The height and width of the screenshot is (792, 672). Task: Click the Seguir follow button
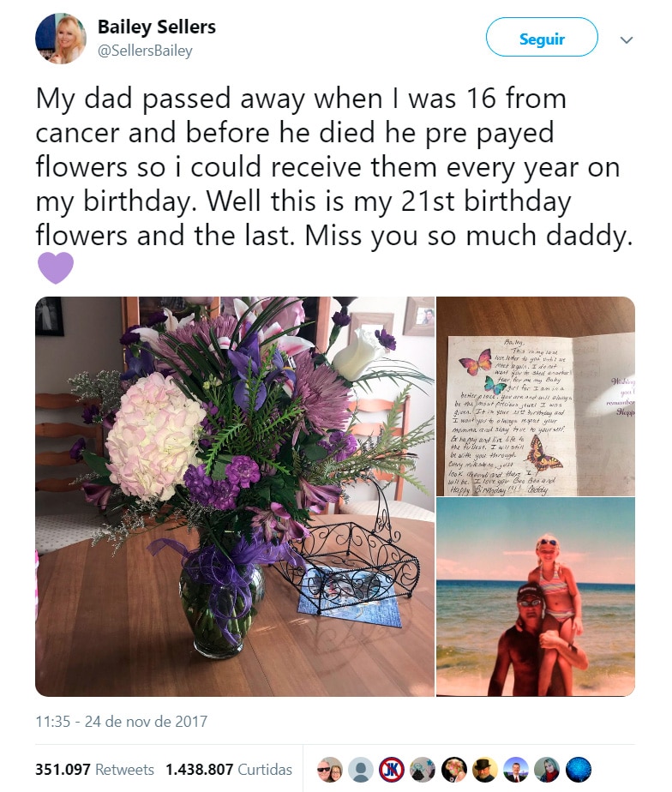[x=542, y=37]
